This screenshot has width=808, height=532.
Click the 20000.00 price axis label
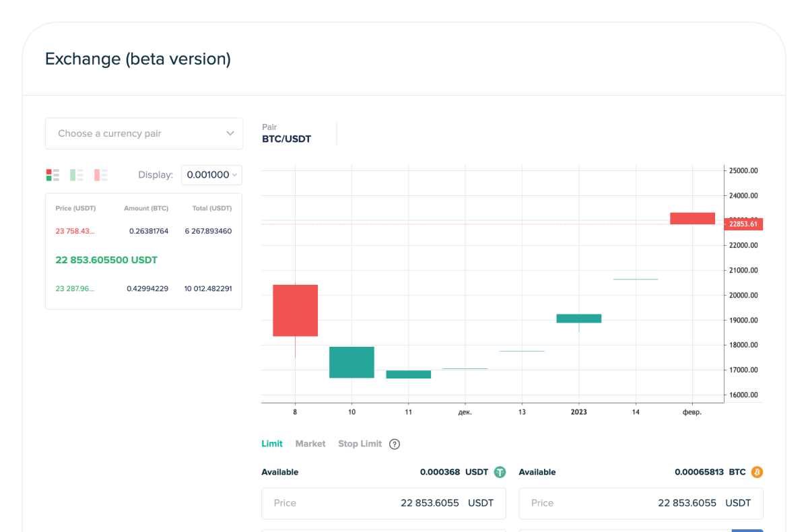(x=744, y=296)
